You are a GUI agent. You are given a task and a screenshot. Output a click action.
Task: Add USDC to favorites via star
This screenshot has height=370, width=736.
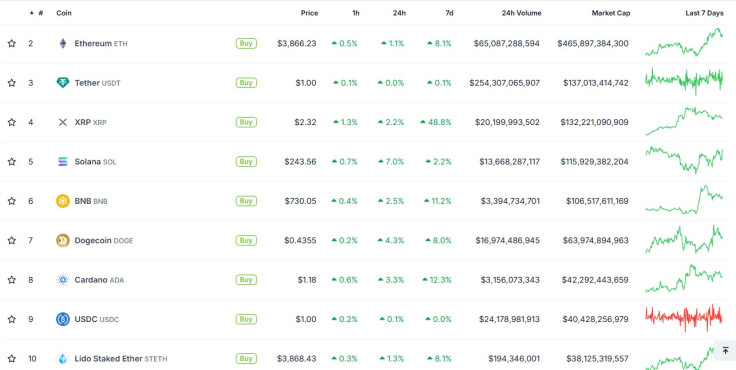[12, 319]
